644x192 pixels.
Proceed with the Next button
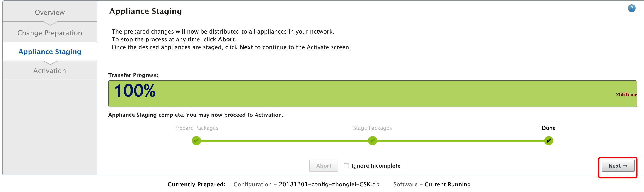[x=618, y=166]
